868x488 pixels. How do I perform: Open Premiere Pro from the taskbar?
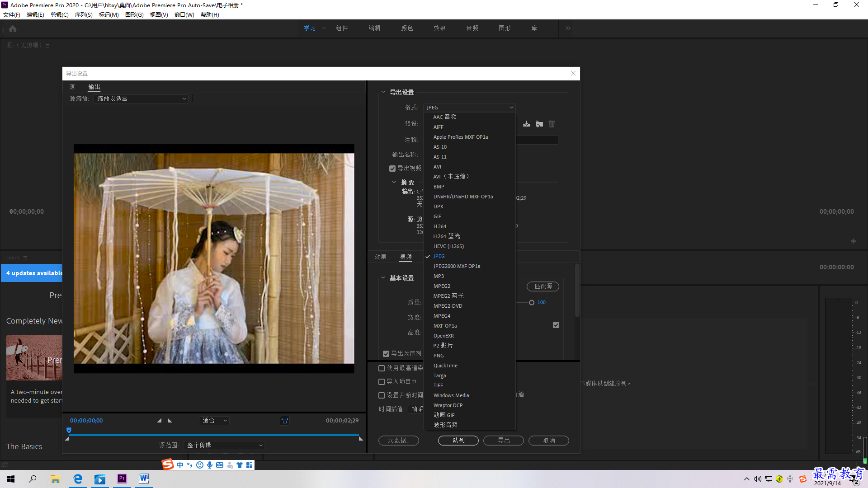tap(122, 479)
